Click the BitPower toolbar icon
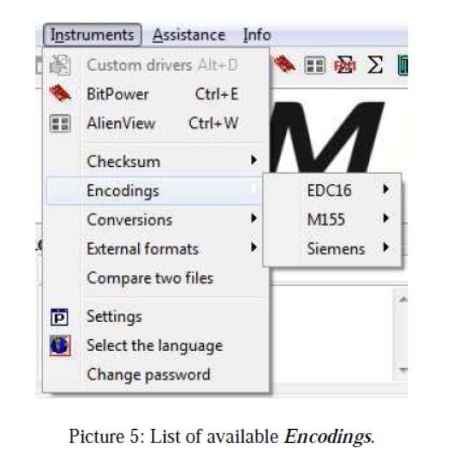Viewport: 476px width, 460px height. (284, 64)
